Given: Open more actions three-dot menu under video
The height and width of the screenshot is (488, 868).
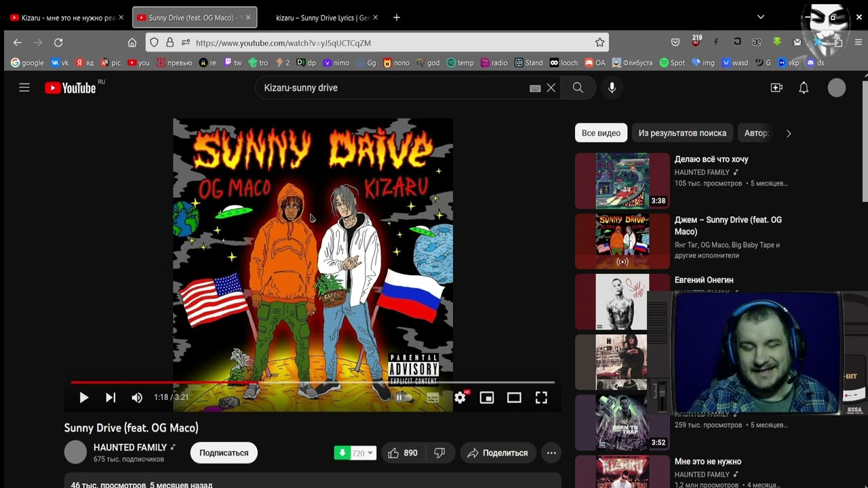Looking at the screenshot, I should point(551,453).
